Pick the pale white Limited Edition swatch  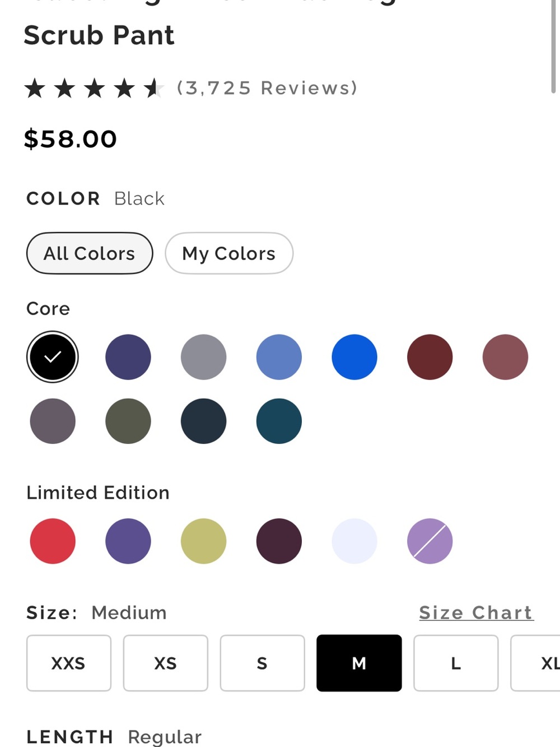pyautogui.click(x=354, y=541)
